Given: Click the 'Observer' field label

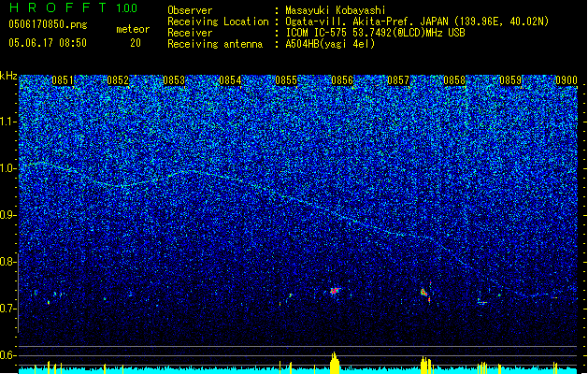Looking at the screenshot, I should point(190,10).
